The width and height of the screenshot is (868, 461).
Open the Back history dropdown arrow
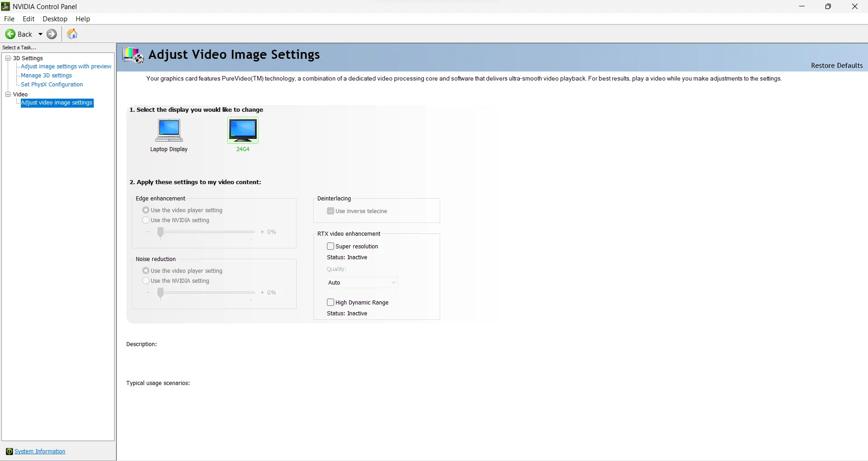coord(40,34)
